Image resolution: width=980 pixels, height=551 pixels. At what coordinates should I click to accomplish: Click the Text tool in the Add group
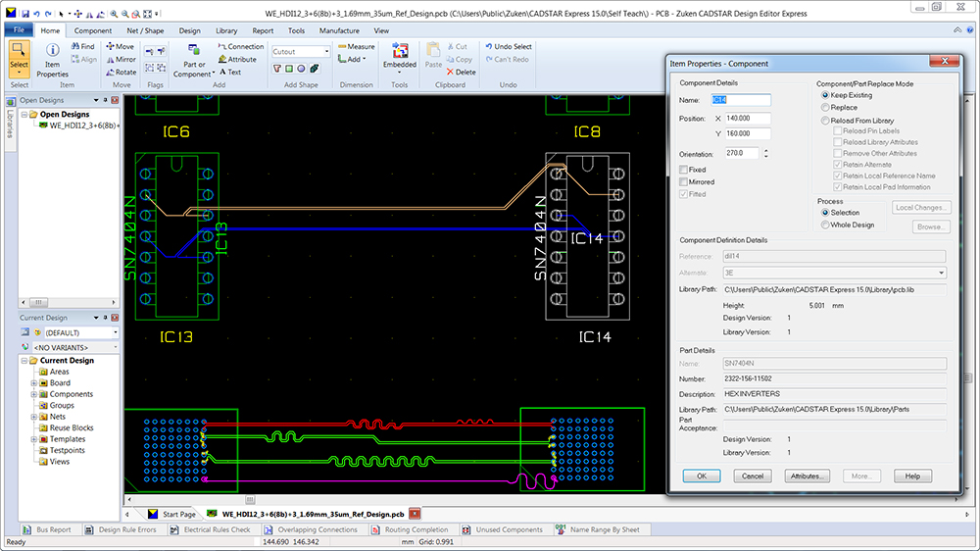pyautogui.click(x=228, y=73)
